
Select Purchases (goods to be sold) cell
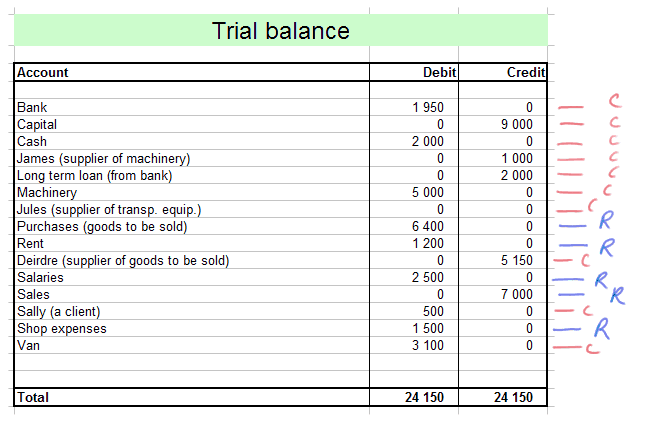click(x=192, y=226)
